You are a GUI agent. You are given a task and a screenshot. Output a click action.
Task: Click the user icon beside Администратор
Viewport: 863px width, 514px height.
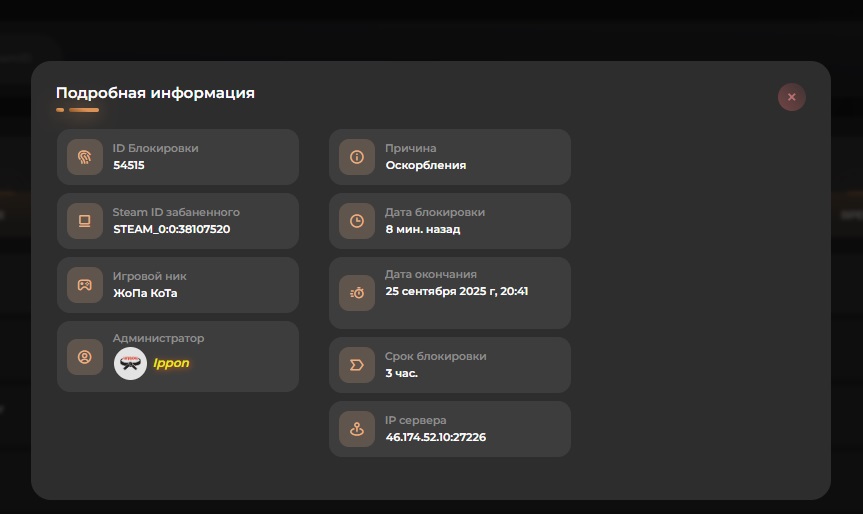click(x=85, y=357)
